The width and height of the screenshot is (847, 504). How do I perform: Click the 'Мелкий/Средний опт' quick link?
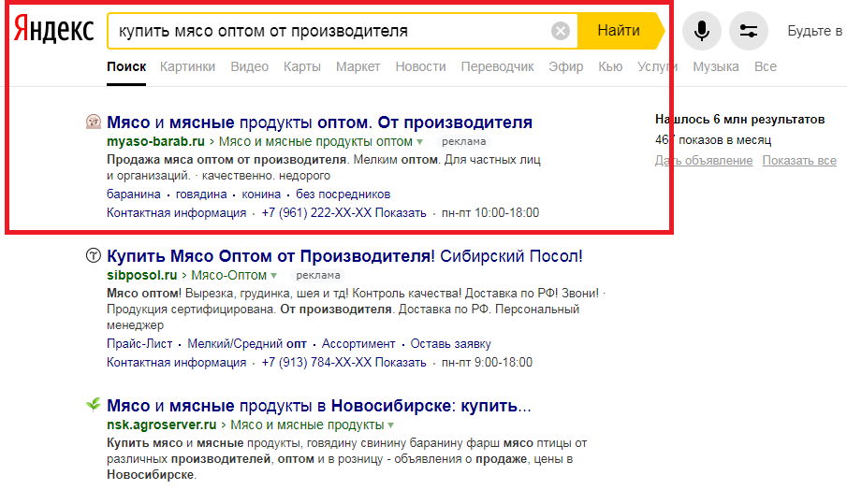(x=247, y=344)
